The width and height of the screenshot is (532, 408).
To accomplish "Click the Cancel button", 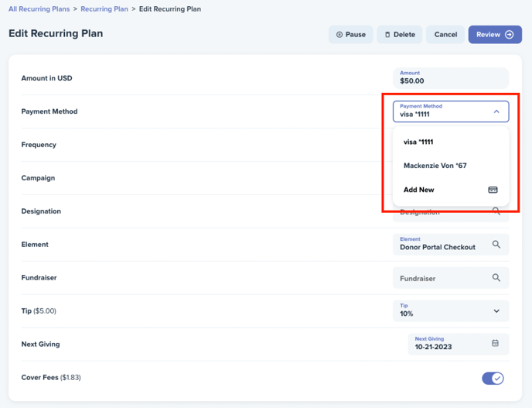I will click(x=445, y=35).
